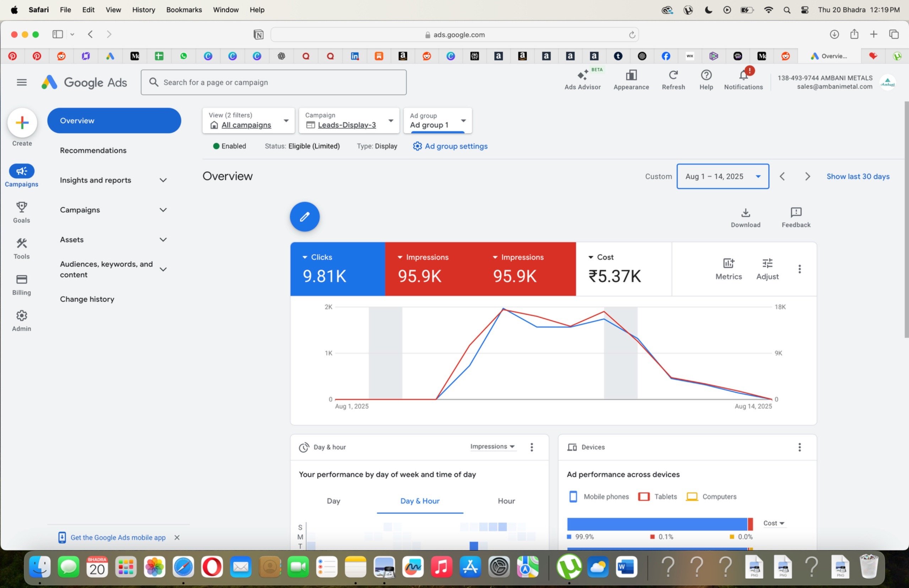Viewport: 909px width, 588px height.
Task: Click Show last 30 days
Action: point(858,176)
